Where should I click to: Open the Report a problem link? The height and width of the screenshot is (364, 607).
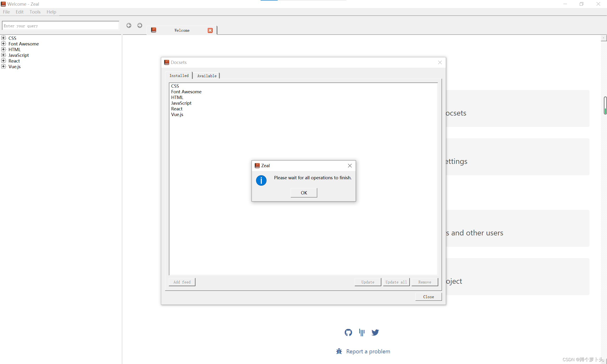[368, 351]
